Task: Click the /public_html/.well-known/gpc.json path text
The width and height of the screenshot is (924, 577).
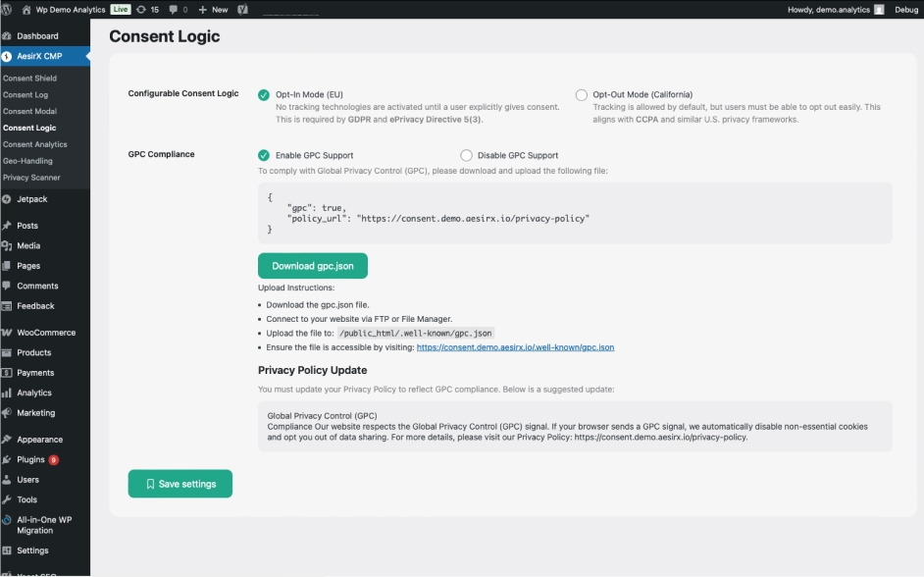Action: pos(416,333)
